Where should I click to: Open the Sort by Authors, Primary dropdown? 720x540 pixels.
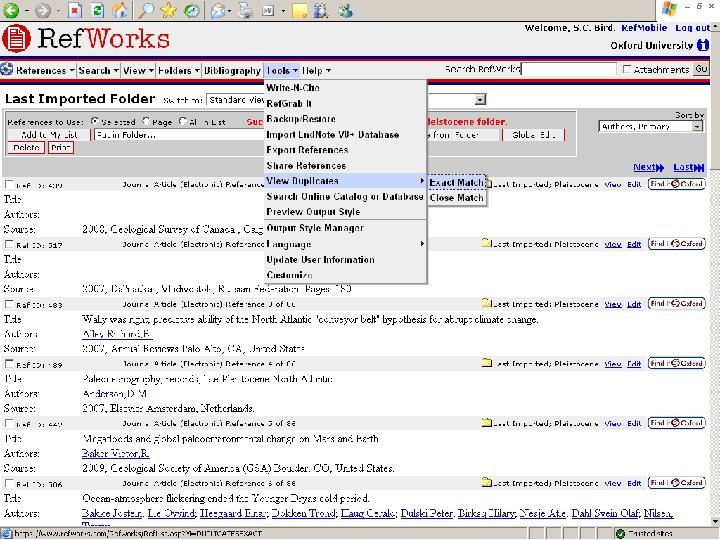pyautogui.click(x=651, y=126)
